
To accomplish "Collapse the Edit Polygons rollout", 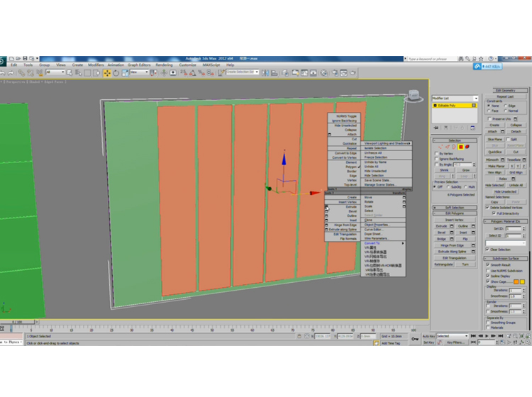I will pyautogui.click(x=455, y=213).
